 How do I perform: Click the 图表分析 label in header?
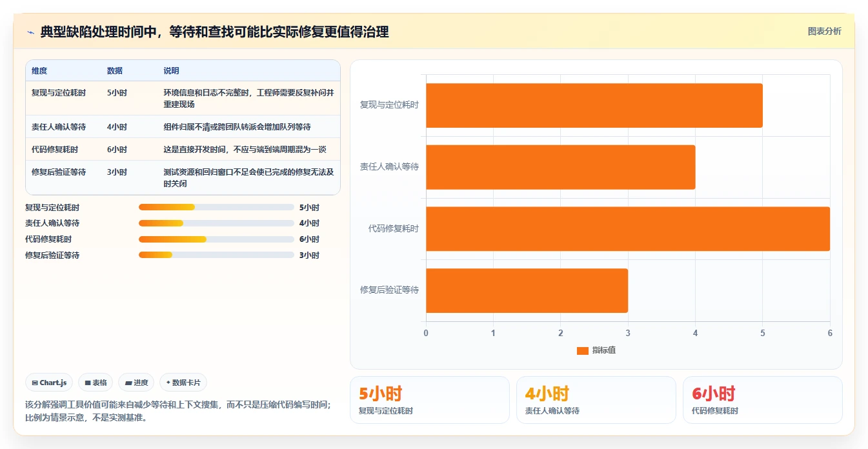824,31
